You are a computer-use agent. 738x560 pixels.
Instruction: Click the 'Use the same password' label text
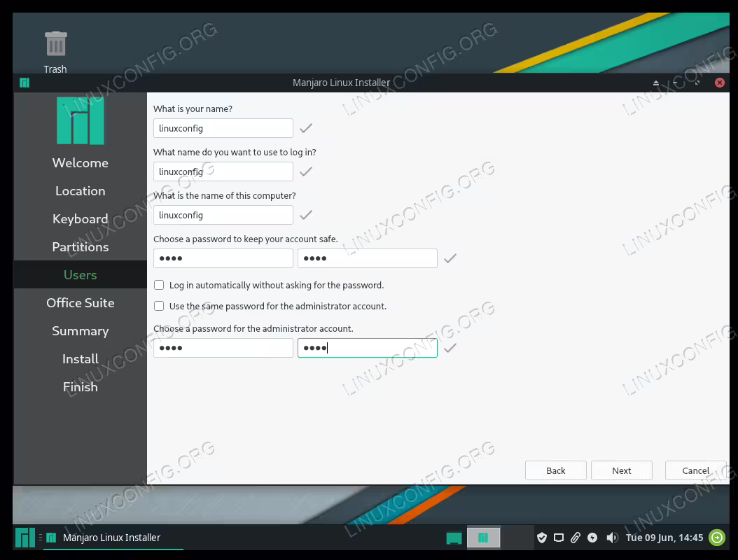278,307
